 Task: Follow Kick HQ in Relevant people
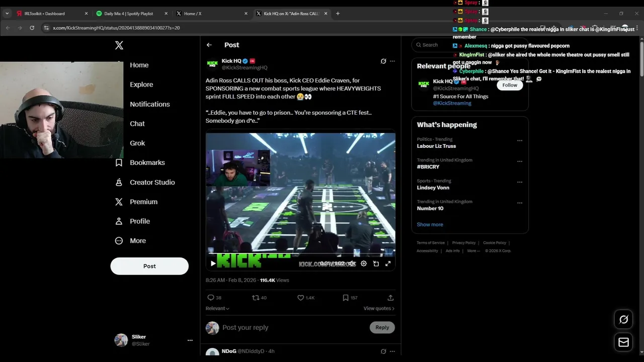[510, 85]
